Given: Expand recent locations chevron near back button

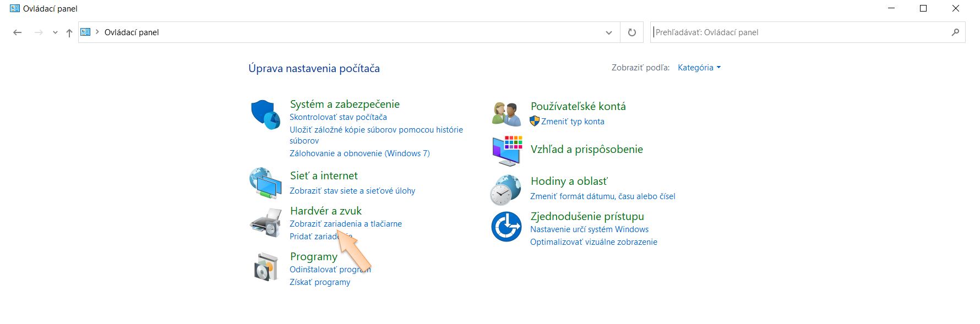Looking at the screenshot, I should (x=55, y=32).
